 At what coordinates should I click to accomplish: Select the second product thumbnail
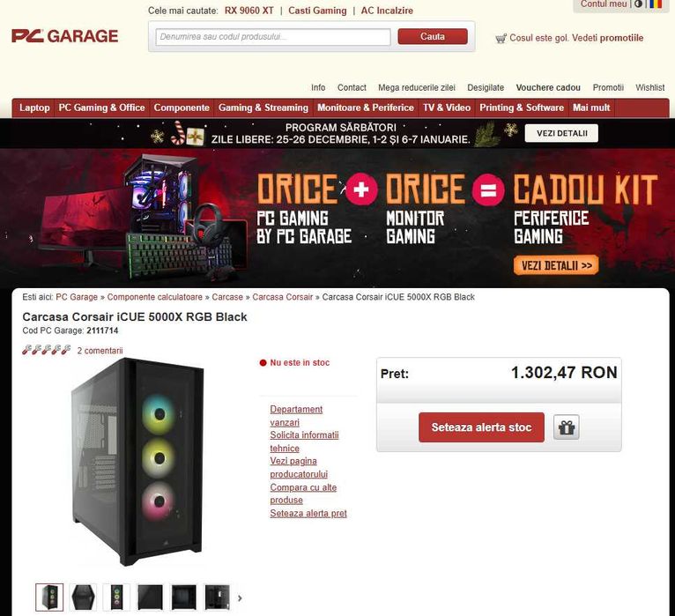[x=83, y=597]
